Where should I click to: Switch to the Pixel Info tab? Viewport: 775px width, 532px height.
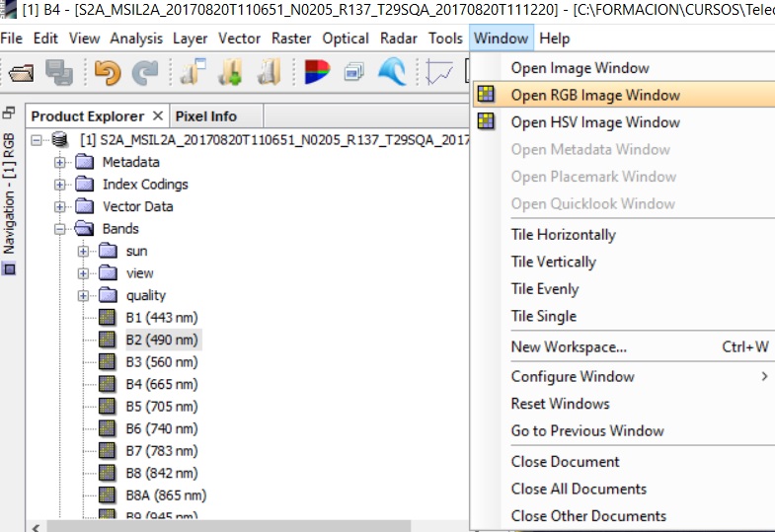[x=206, y=116]
